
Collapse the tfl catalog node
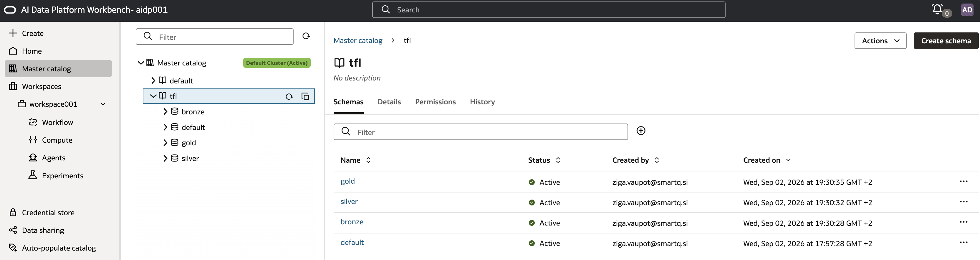pyautogui.click(x=153, y=96)
